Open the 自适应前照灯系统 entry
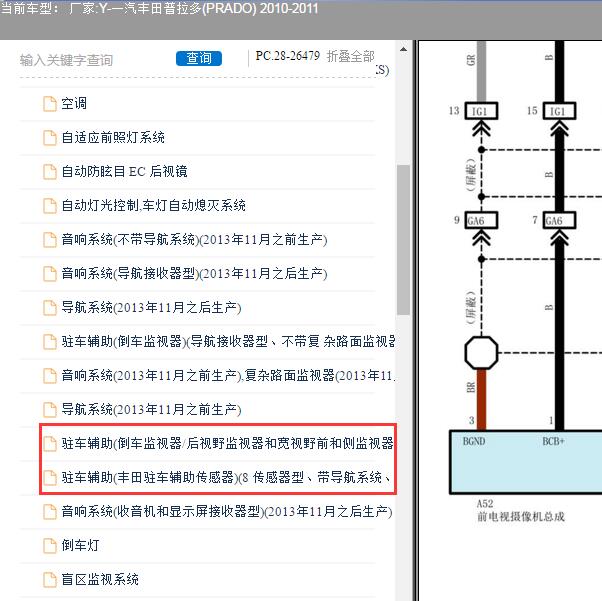The image size is (602, 601). click(113, 137)
